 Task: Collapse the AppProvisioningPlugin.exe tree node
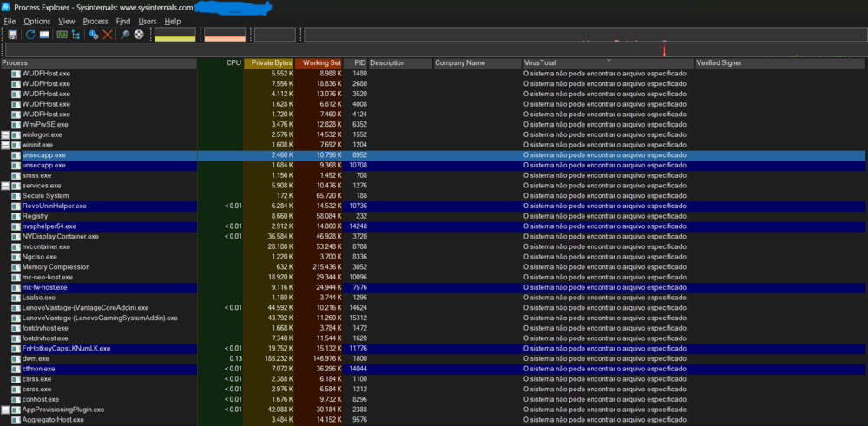[5, 410]
